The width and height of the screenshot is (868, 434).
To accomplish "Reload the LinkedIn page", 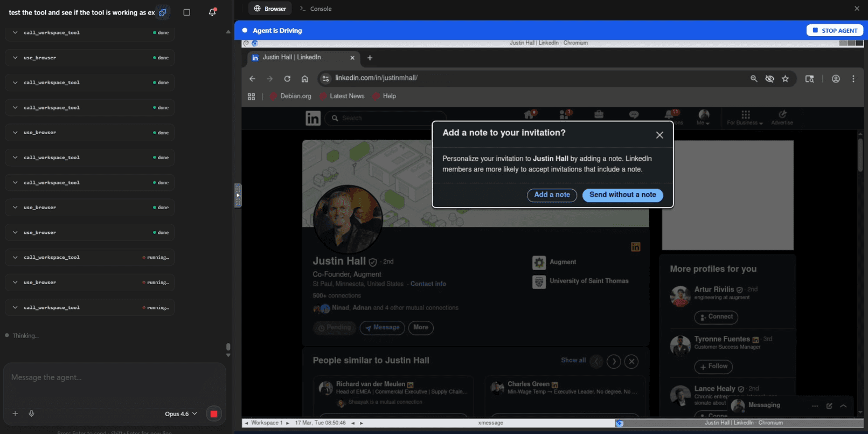I will (287, 79).
